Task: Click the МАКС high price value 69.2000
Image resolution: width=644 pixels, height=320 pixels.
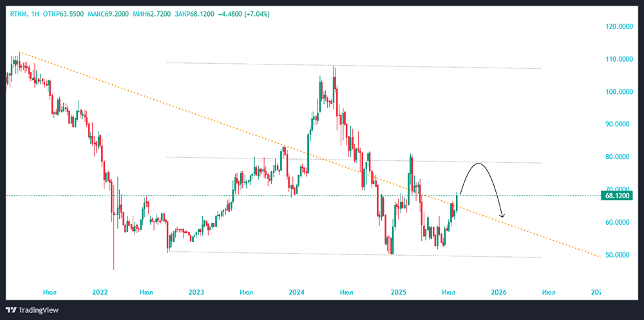Action: tap(116, 14)
